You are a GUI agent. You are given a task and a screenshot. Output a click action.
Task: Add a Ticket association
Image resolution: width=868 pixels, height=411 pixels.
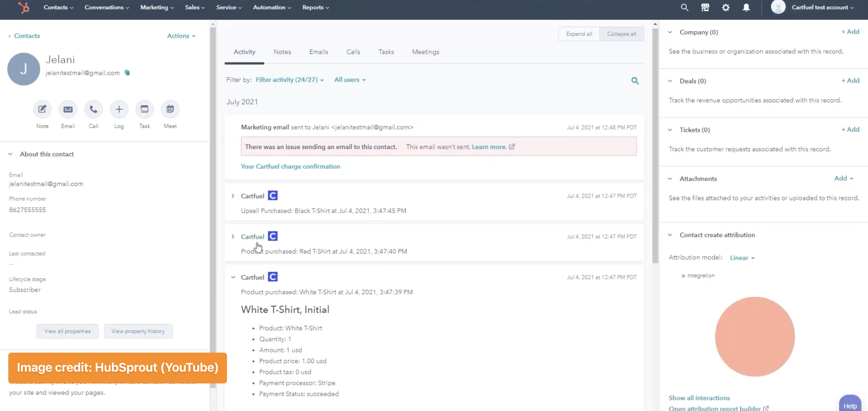click(x=850, y=129)
